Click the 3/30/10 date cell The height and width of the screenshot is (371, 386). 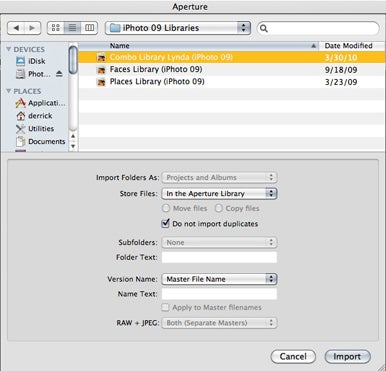(x=341, y=58)
